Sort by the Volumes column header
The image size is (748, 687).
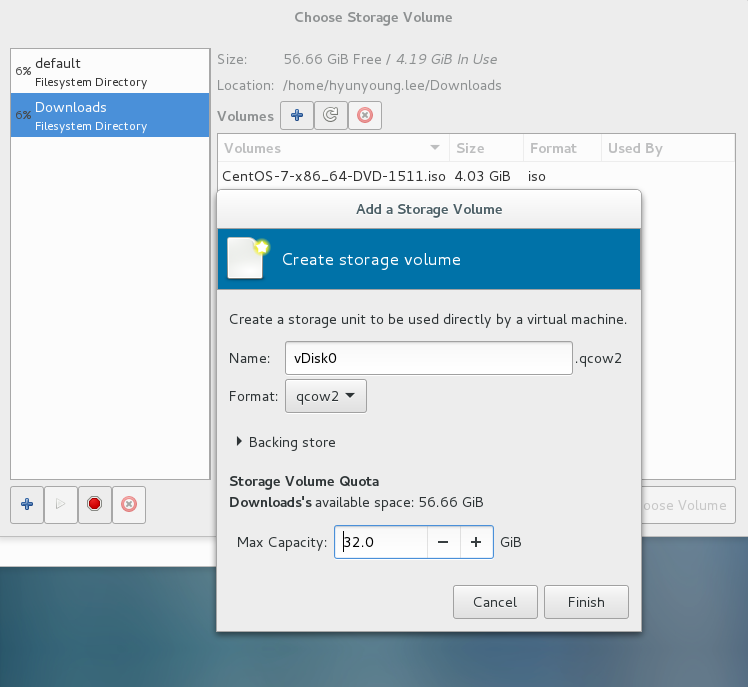[333, 148]
